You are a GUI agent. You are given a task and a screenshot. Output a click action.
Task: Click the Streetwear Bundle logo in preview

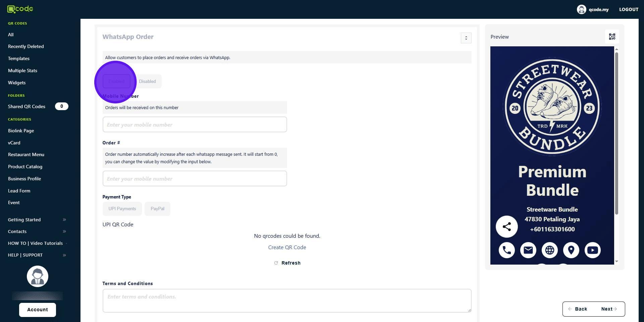pyautogui.click(x=552, y=107)
